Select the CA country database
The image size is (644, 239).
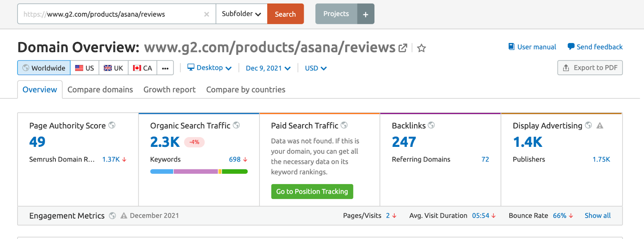[x=142, y=68]
